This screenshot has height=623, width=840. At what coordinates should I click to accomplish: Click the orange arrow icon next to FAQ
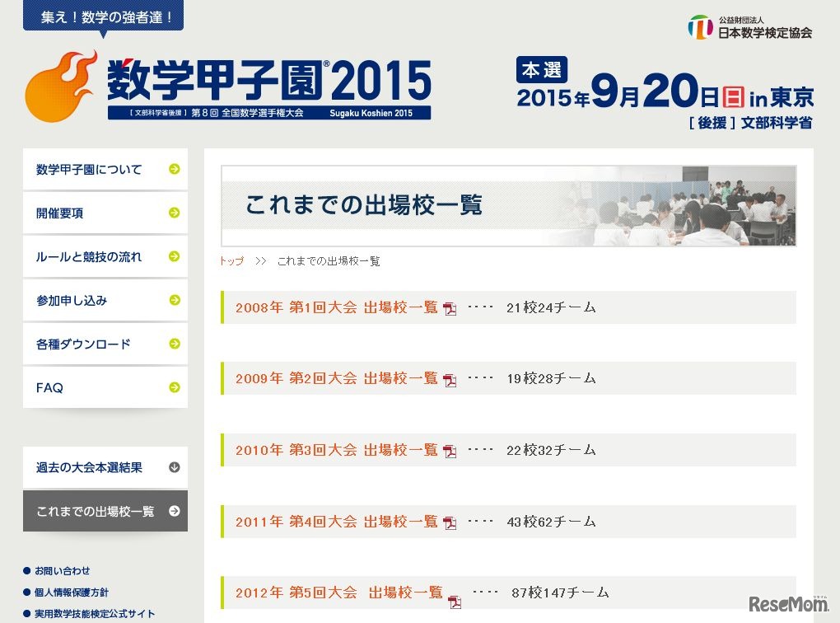(175, 387)
